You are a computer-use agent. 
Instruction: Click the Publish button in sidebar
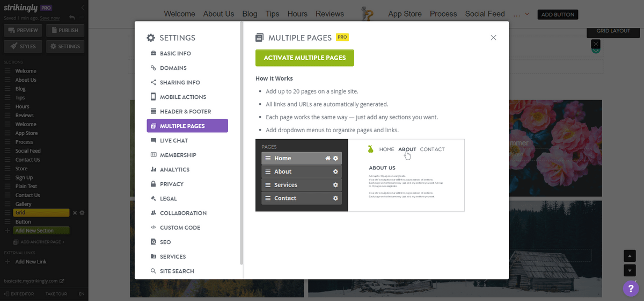(65, 31)
